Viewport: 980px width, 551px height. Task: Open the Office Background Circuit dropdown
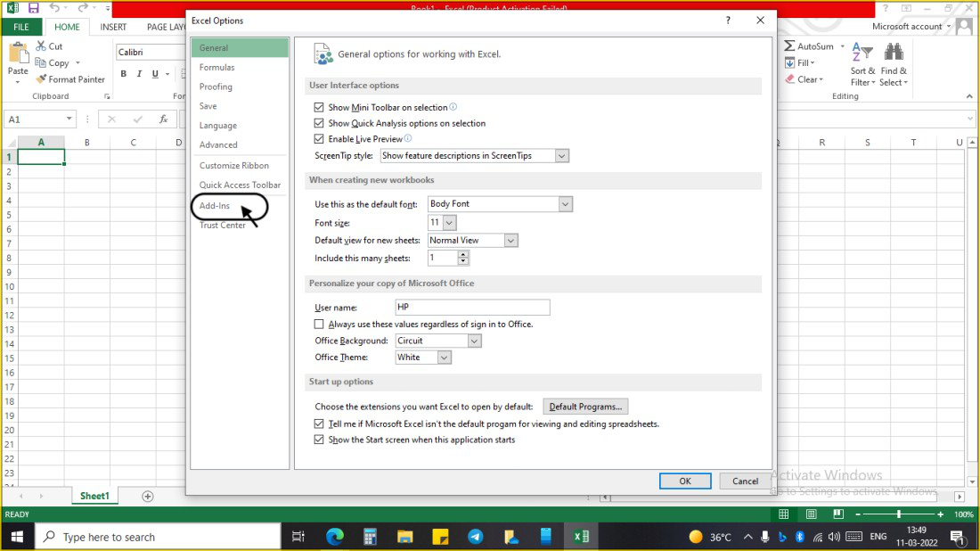point(474,341)
